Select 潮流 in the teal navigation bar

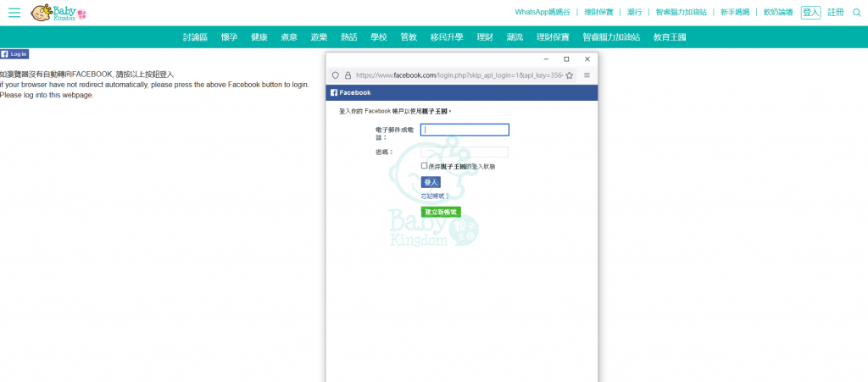tap(515, 37)
